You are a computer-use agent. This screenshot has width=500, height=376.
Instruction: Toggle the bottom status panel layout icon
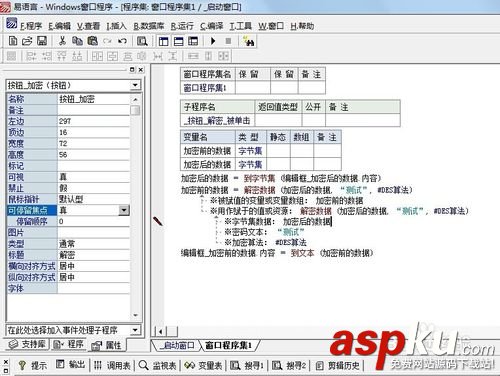179,41
